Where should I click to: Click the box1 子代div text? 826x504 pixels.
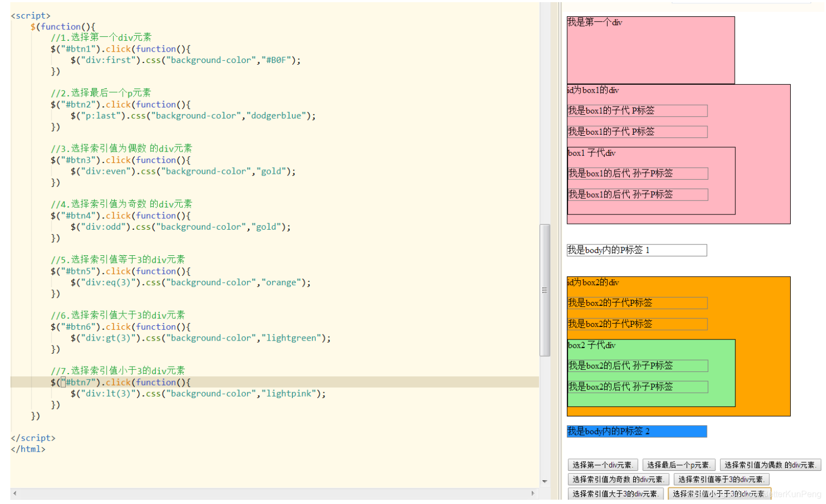click(x=592, y=153)
